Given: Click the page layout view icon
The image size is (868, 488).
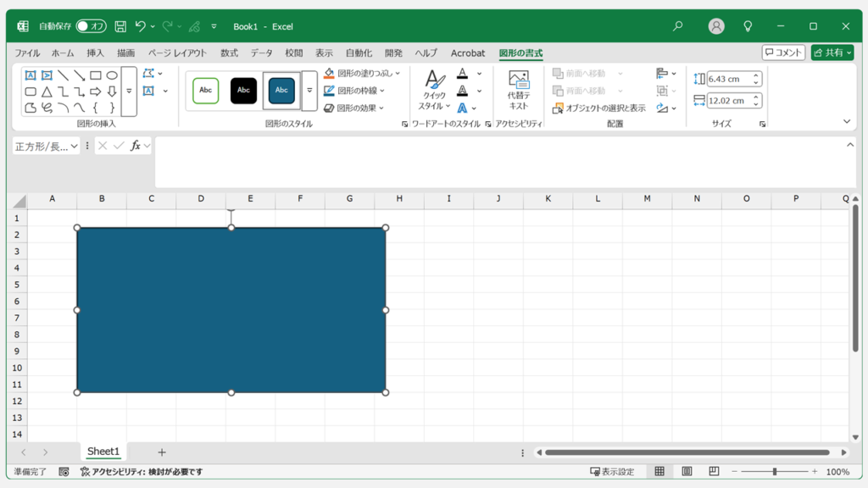Looking at the screenshot, I should [x=687, y=472].
